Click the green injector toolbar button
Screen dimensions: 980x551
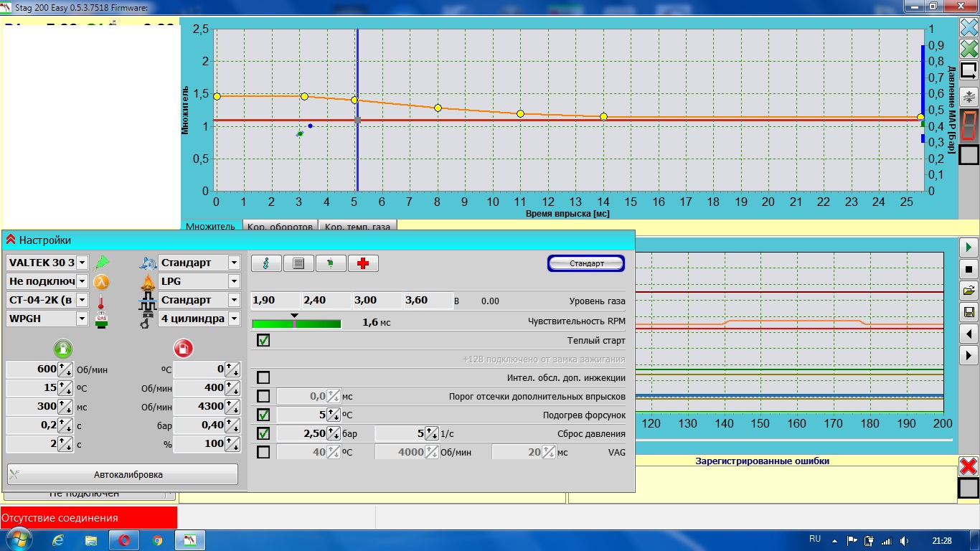coord(331,263)
